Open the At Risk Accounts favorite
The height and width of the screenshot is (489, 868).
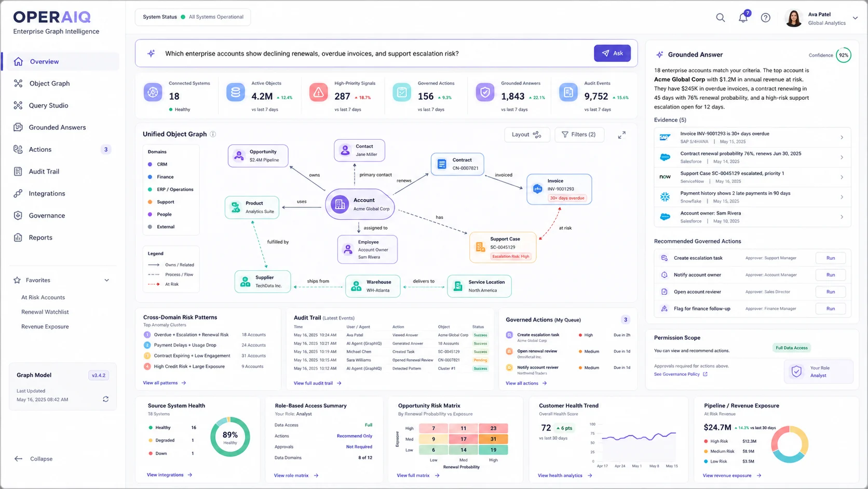[x=43, y=297]
